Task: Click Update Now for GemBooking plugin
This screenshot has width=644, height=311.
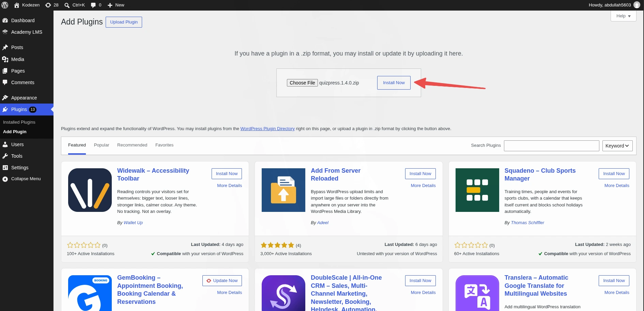Action: coord(222,281)
